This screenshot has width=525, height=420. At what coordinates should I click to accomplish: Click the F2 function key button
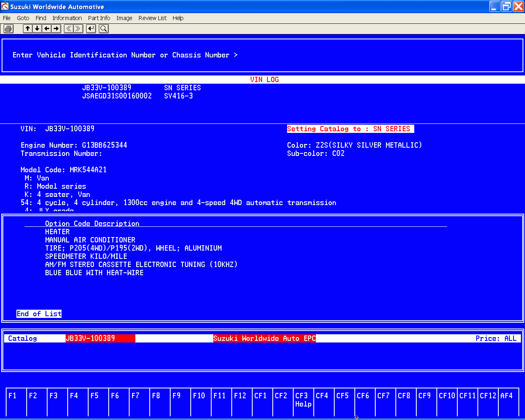click(x=37, y=402)
